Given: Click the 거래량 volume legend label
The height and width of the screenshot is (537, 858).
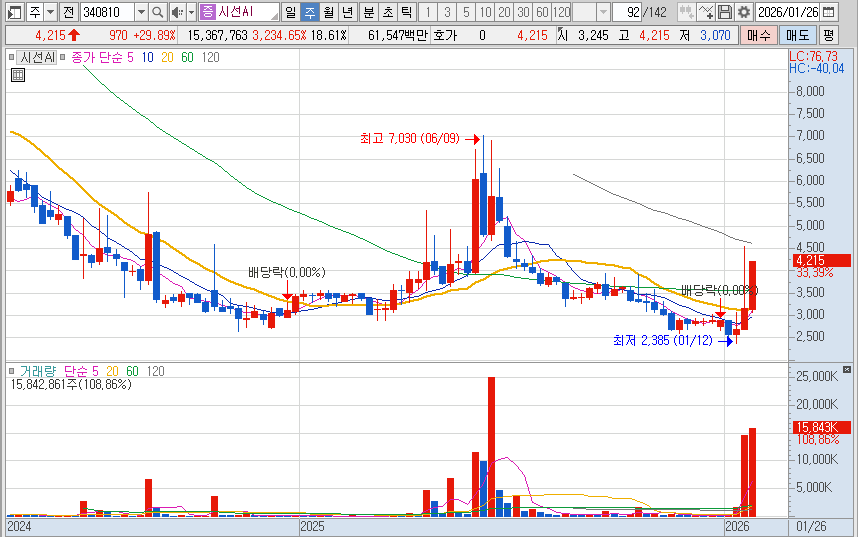Looking at the screenshot, I should pos(38,371).
